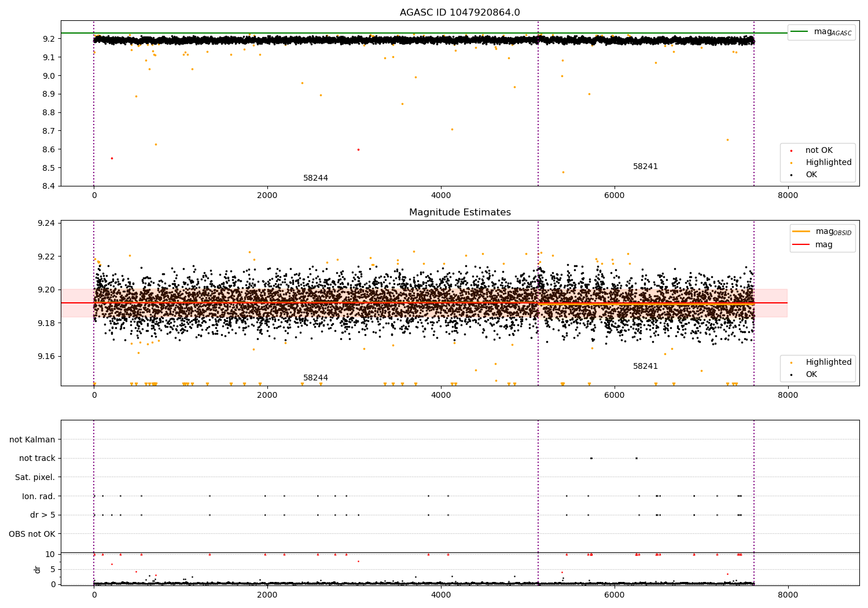The height and width of the screenshot is (608, 868).
Task: Click the orange mag OBSID legend entry
Action: [821, 232]
